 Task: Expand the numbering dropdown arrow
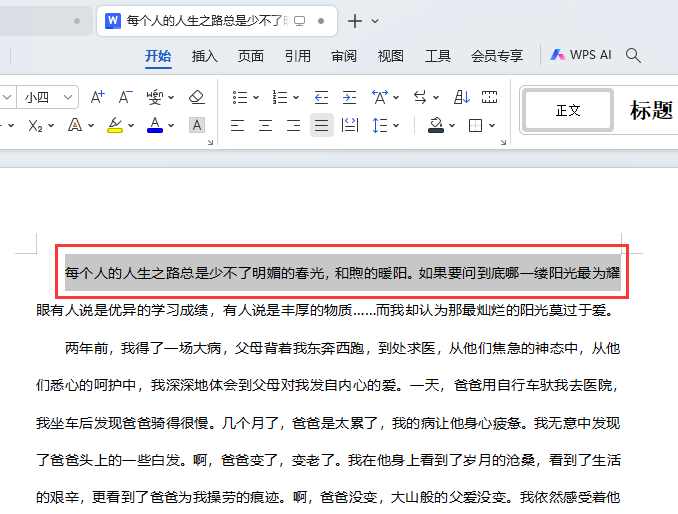296,98
